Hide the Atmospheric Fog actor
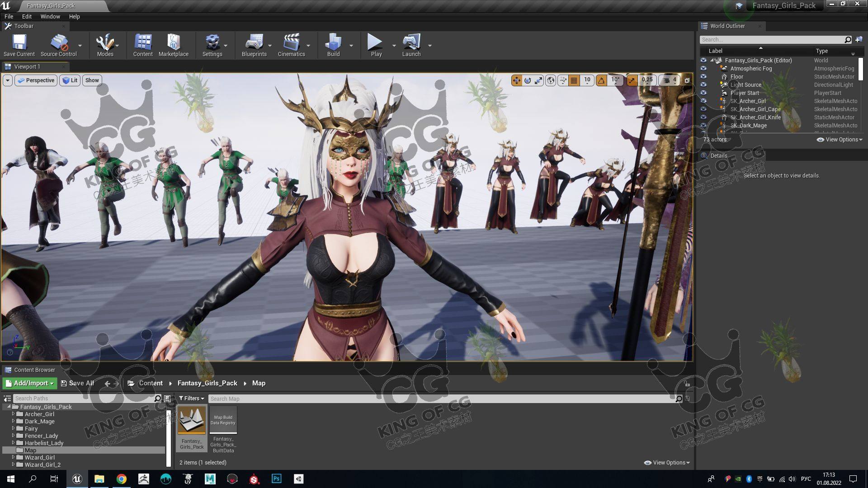The height and width of the screenshot is (488, 868). click(703, 69)
